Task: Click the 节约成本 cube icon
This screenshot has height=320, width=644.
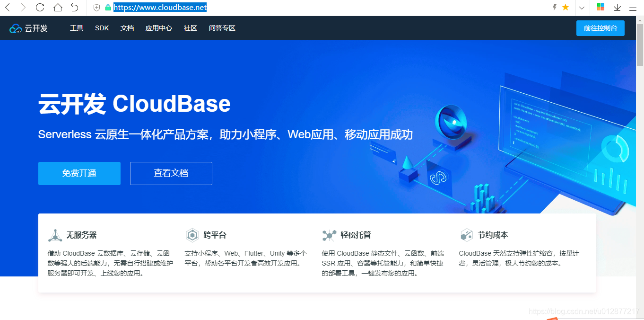Action: click(x=466, y=235)
